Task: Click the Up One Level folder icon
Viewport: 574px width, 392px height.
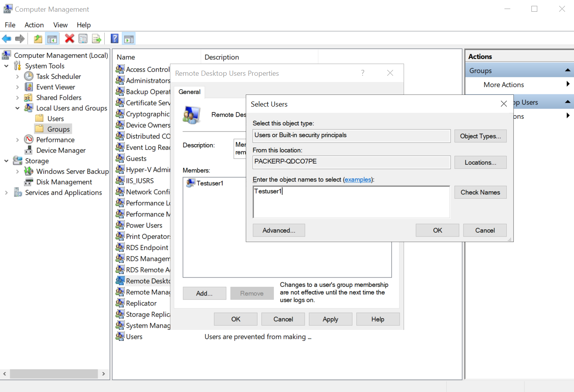Action: (38, 39)
